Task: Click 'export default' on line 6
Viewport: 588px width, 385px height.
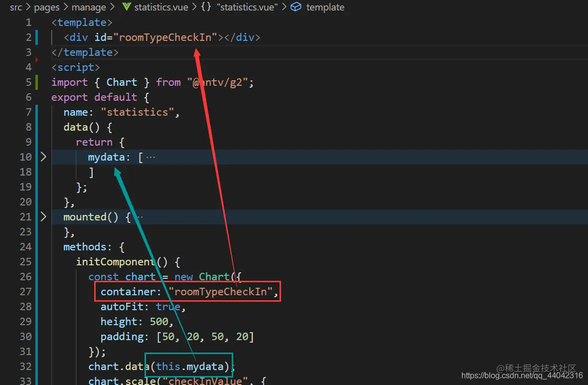Action: [x=94, y=97]
